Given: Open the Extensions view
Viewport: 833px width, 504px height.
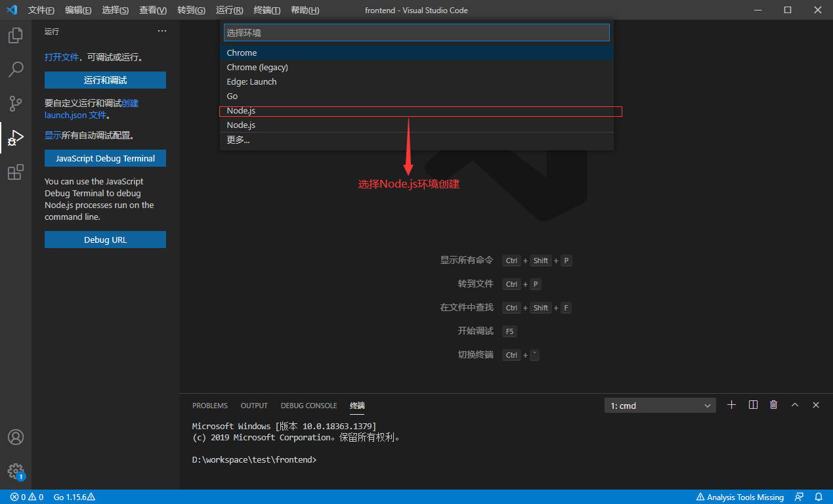Looking at the screenshot, I should pyautogui.click(x=16, y=173).
